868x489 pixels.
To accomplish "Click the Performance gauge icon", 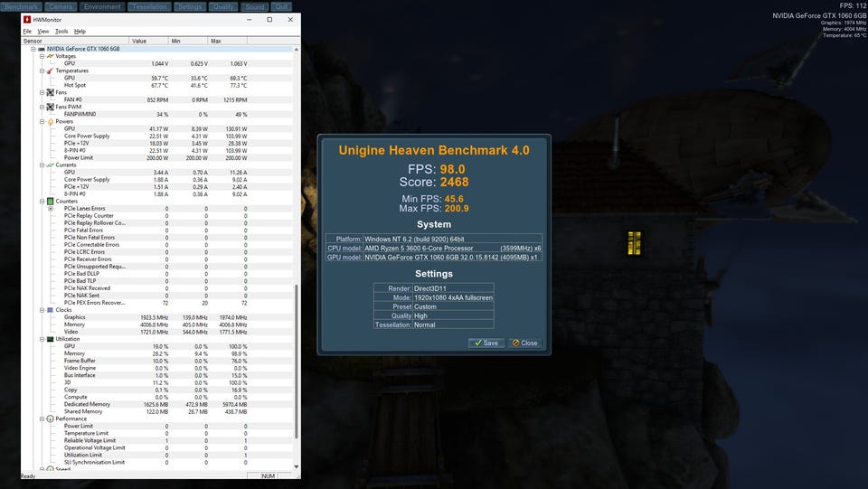I will 51,418.
